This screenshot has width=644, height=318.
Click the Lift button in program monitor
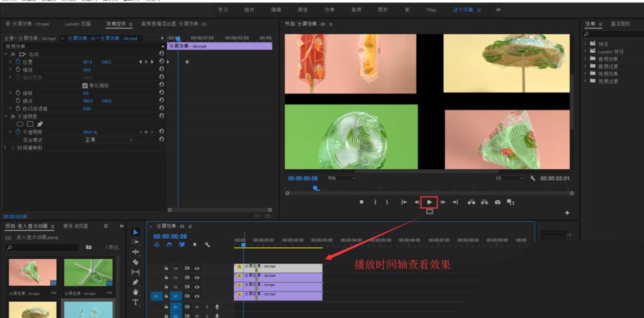tap(471, 202)
